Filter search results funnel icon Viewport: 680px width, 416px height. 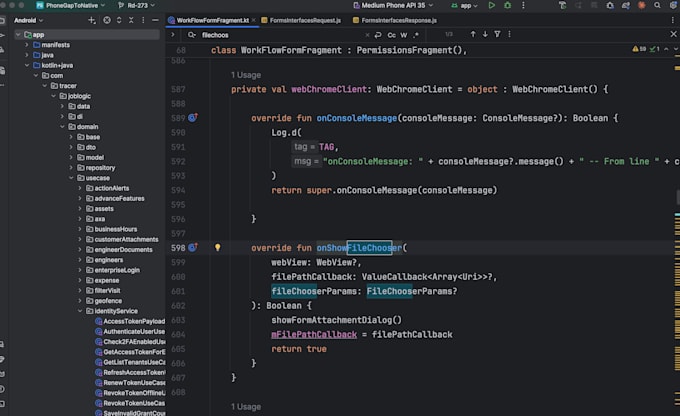pos(497,34)
